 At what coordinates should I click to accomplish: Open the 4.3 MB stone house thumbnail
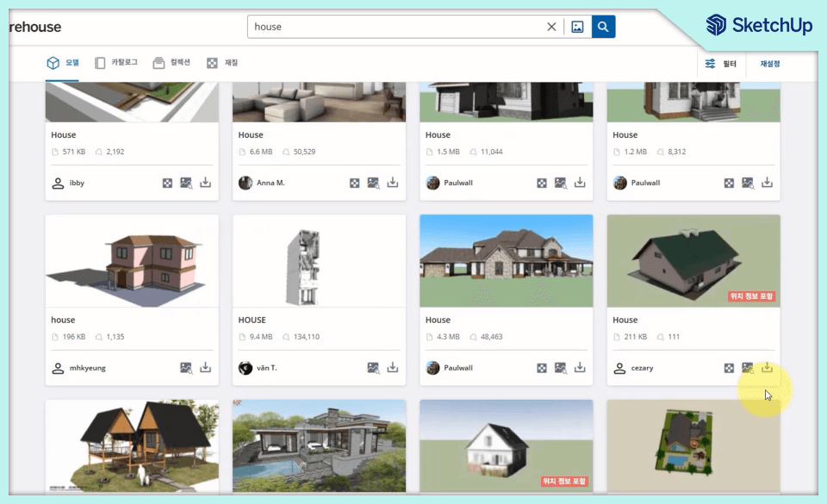point(507,260)
